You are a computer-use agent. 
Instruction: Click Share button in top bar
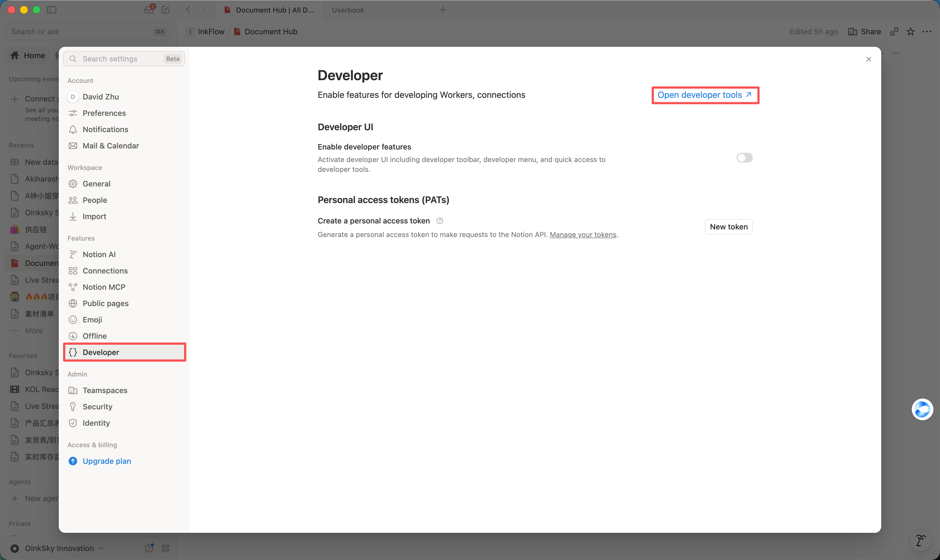click(x=864, y=32)
